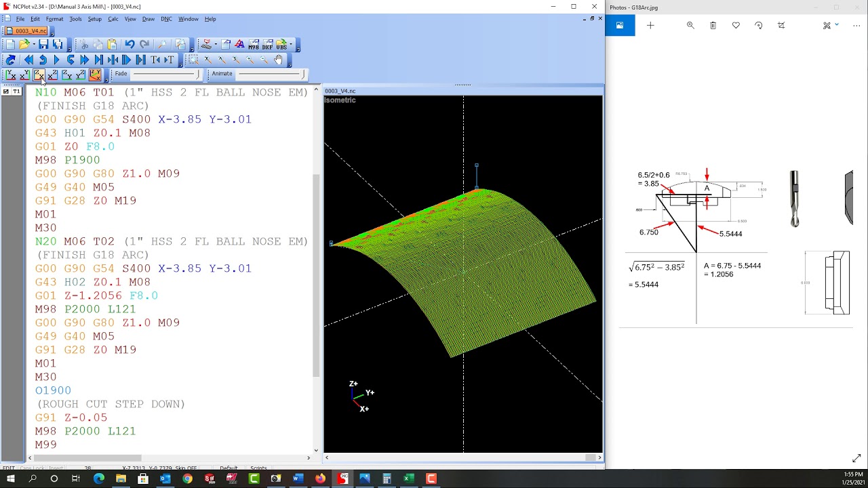This screenshot has width=868, height=488.
Task: Open the Edit menu
Action: [x=35, y=19]
